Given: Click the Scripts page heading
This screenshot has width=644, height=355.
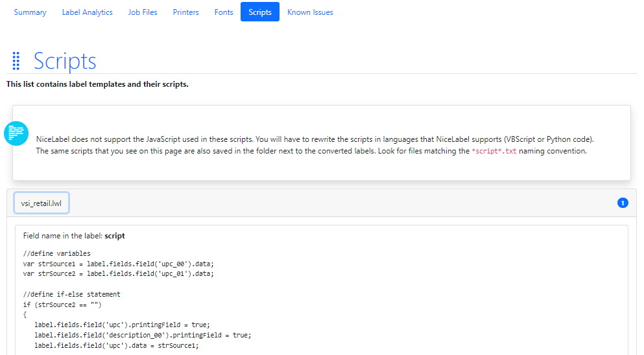Looking at the screenshot, I should 65,61.
